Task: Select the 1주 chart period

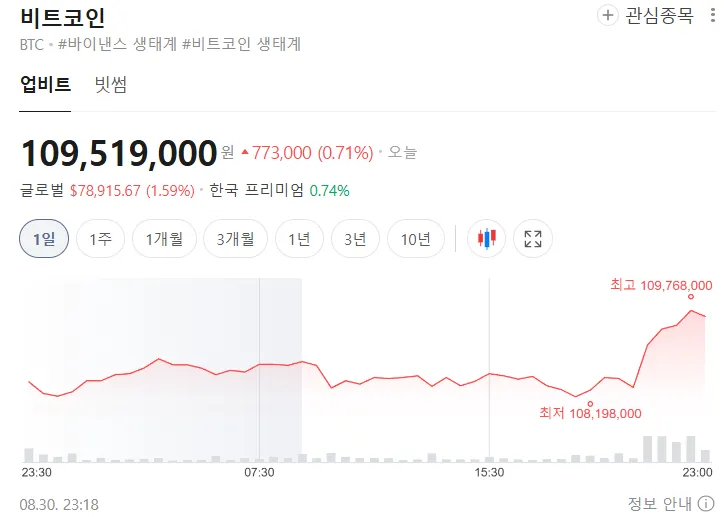Action: [x=100, y=239]
